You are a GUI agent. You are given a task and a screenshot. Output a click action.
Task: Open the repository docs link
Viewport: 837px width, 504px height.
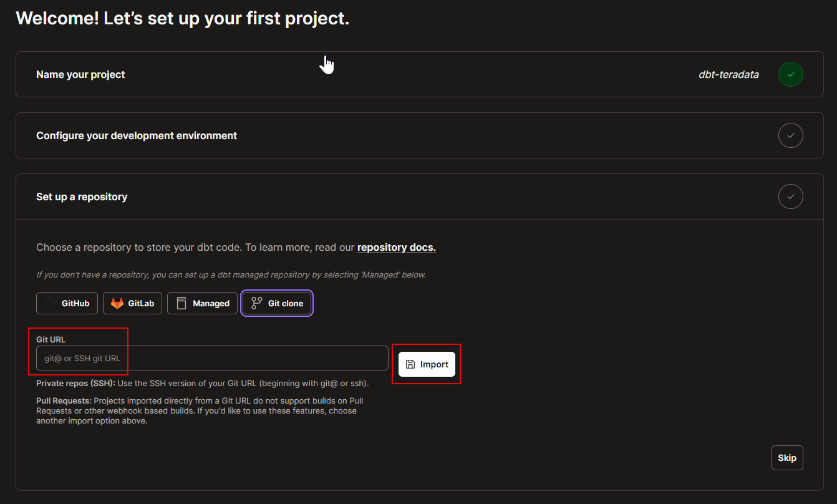(397, 247)
